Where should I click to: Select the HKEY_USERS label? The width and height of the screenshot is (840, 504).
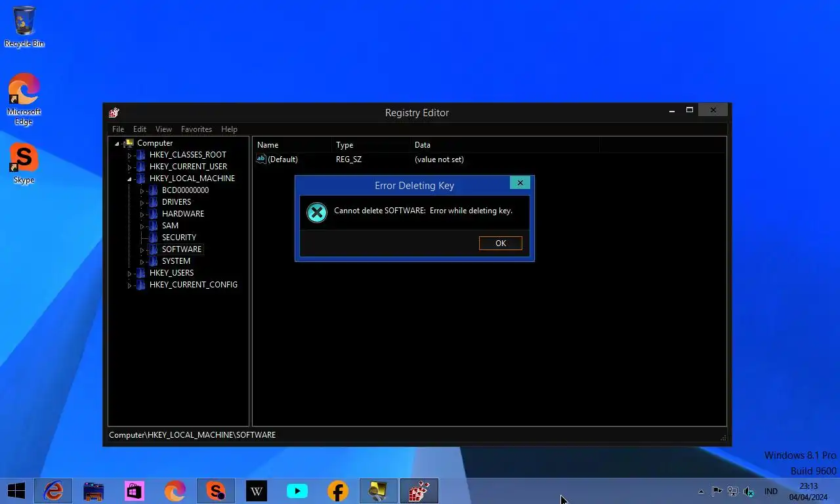click(x=171, y=273)
